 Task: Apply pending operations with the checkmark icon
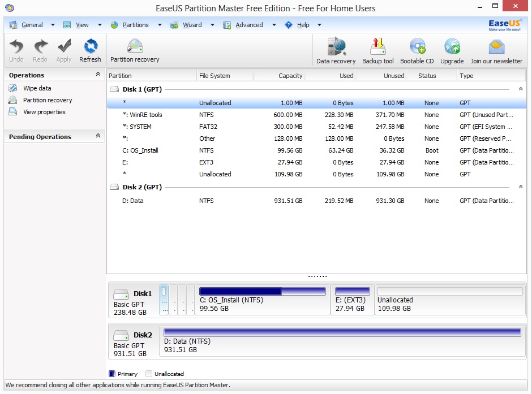[64, 46]
